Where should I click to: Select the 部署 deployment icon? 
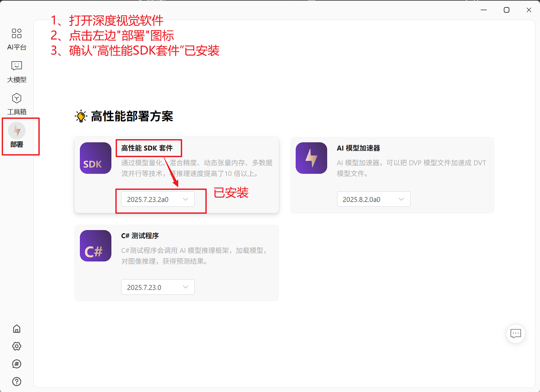coord(17,135)
